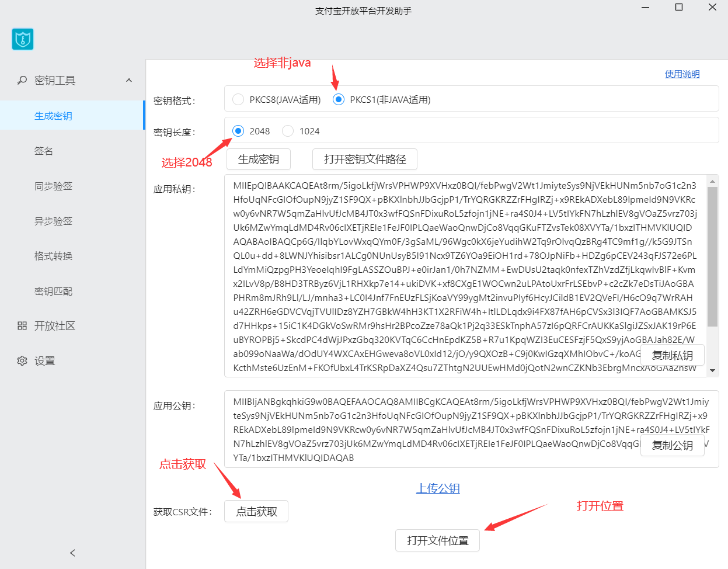
Task: Click the key tool search icon in the sidebar
Action: point(22,80)
